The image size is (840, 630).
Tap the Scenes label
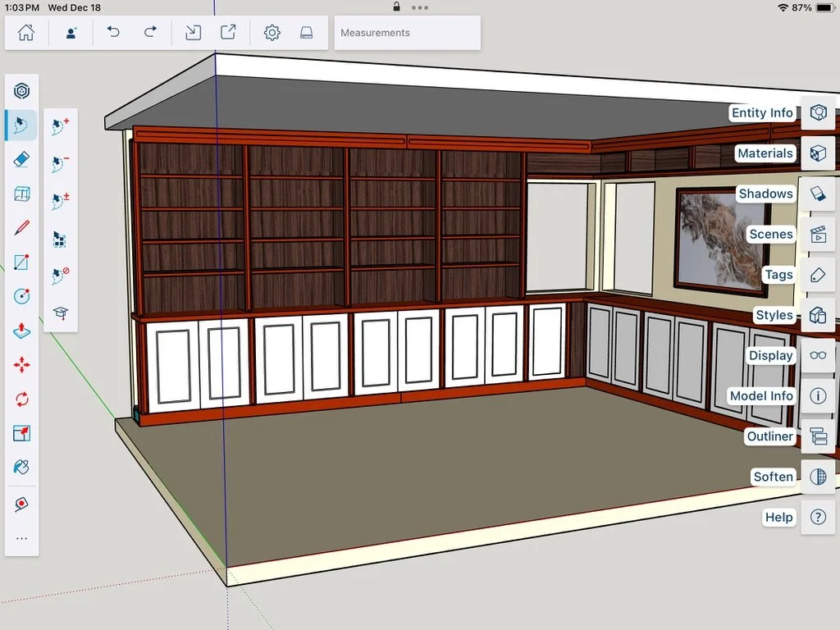coord(771,234)
